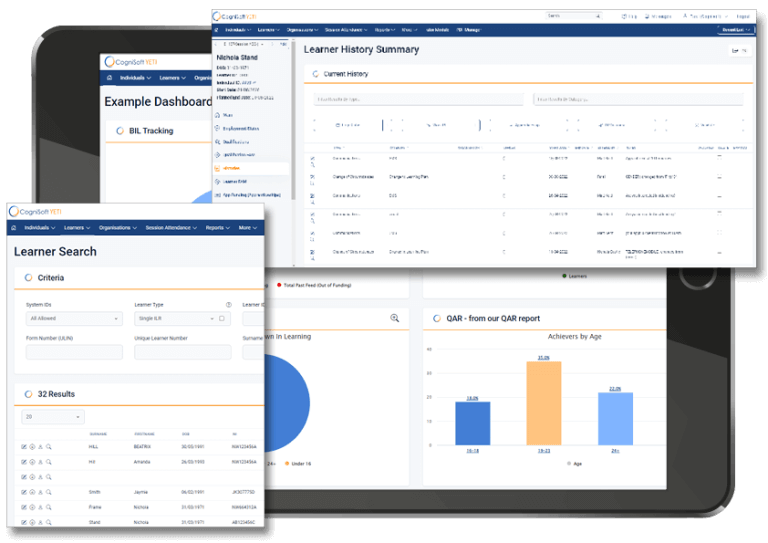This screenshot has width=768, height=543.
Task: Select App Funding item in the learner sidebar
Action: [248, 195]
